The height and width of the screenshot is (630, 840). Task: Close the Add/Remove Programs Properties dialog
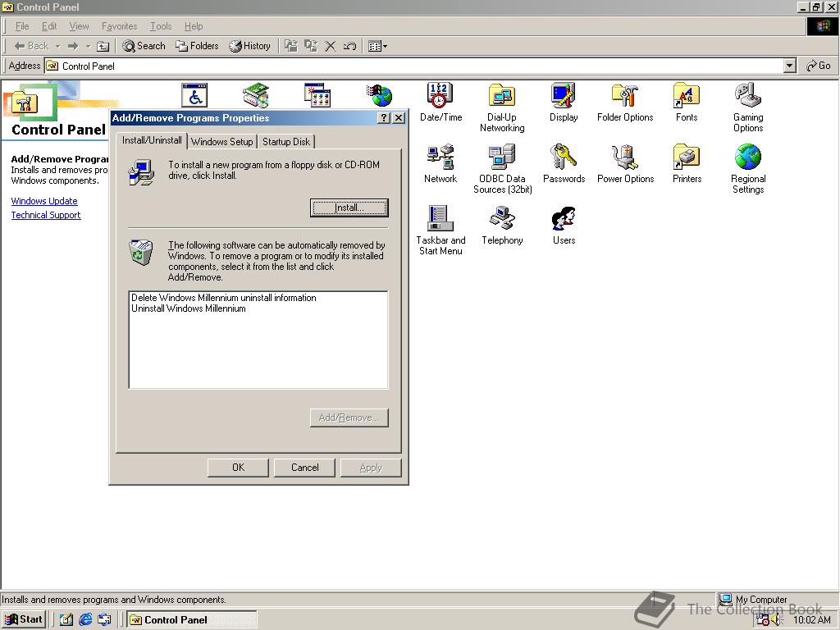399,118
